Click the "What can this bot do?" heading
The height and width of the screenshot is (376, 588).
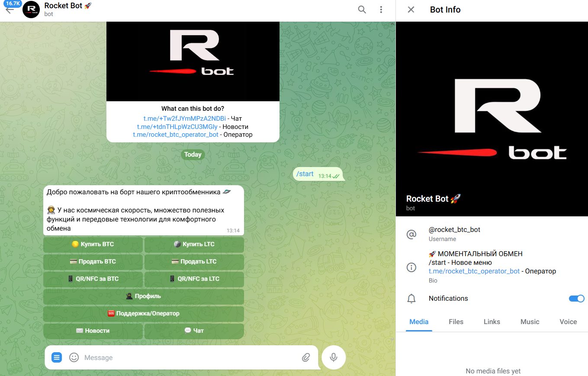pyautogui.click(x=193, y=109)
